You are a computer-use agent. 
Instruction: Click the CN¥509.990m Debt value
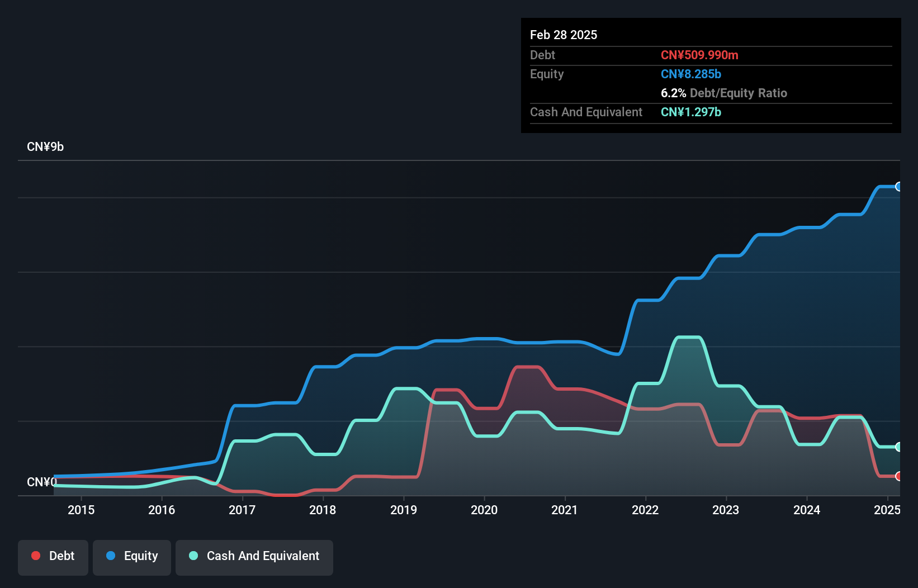coord(699,55)
